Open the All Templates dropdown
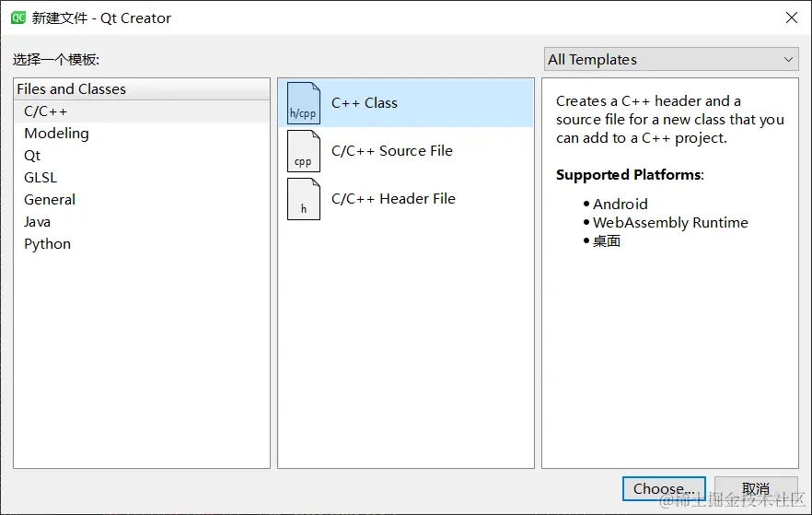This screenshot has height=515, width=812. pos(670,60)
